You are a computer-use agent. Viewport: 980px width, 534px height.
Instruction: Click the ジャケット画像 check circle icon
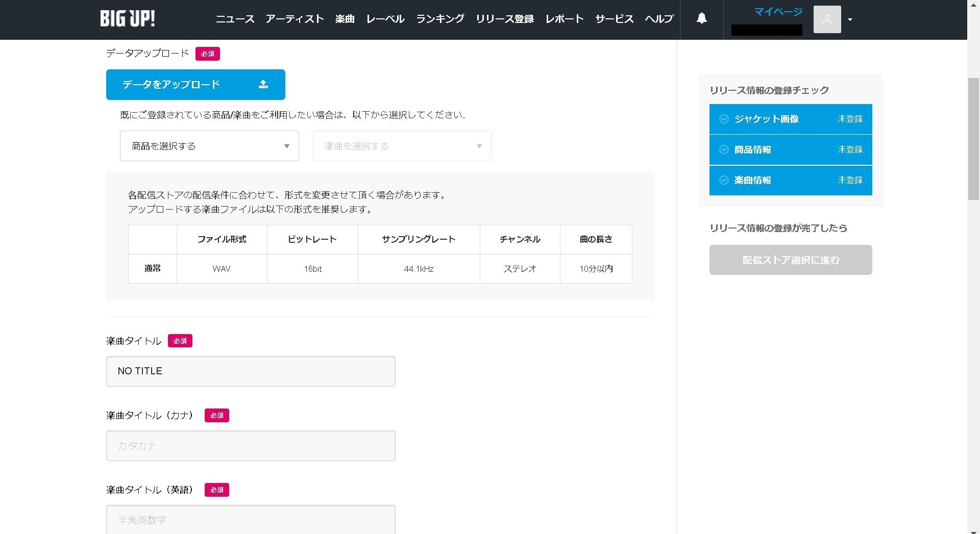pos(724,119)
